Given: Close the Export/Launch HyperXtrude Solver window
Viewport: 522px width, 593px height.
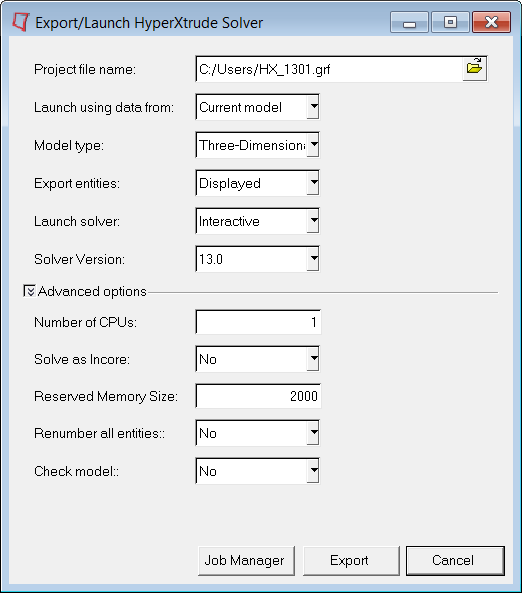Looking at the screenshot, I should (x=491, y=22).
